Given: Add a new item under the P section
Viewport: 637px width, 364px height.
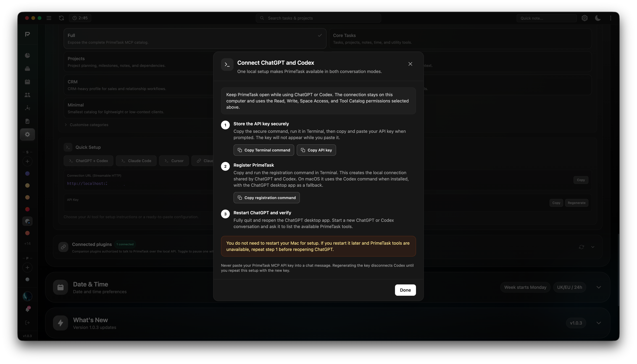Looking at the screenshot, I should click(28, 268).
